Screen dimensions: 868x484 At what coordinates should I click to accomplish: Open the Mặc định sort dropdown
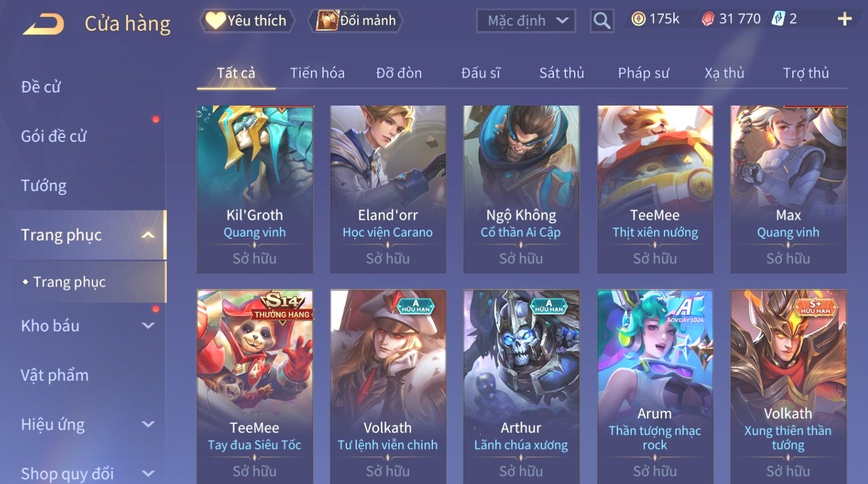(x=526, y=21)
